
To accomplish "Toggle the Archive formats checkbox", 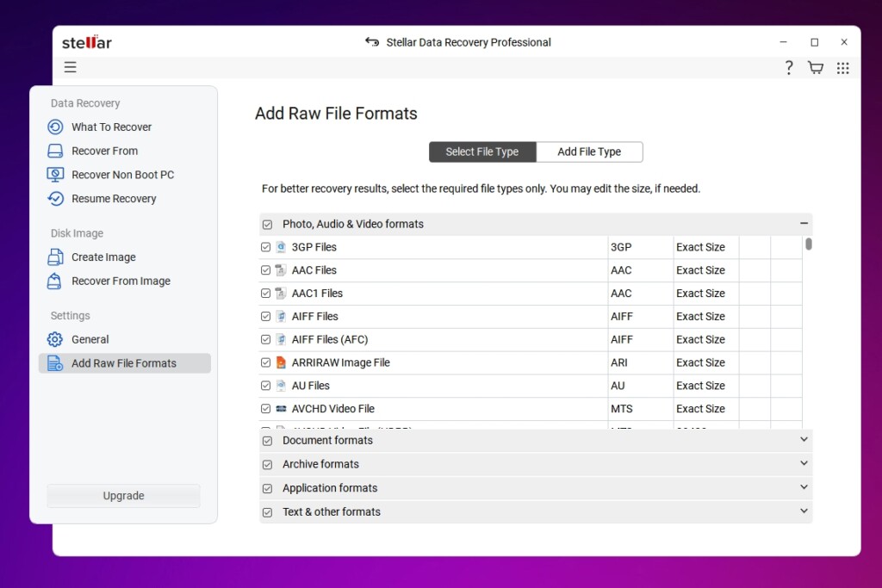I will (x=267, y=465).
